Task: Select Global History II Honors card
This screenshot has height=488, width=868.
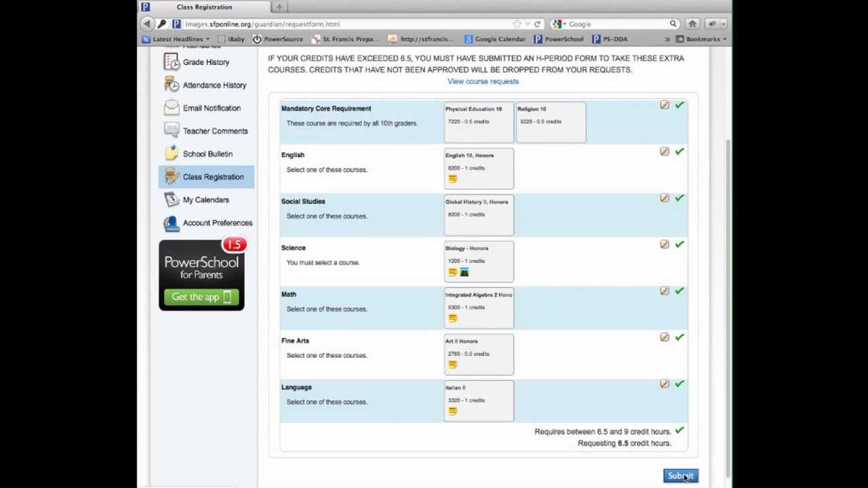Action: (x=479, y=215)
